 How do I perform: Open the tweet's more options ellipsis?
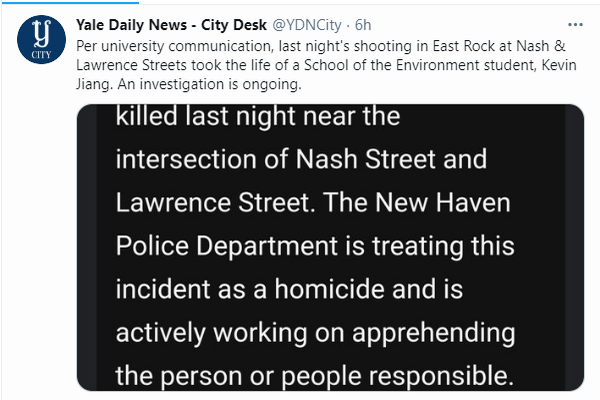(574, 23)
